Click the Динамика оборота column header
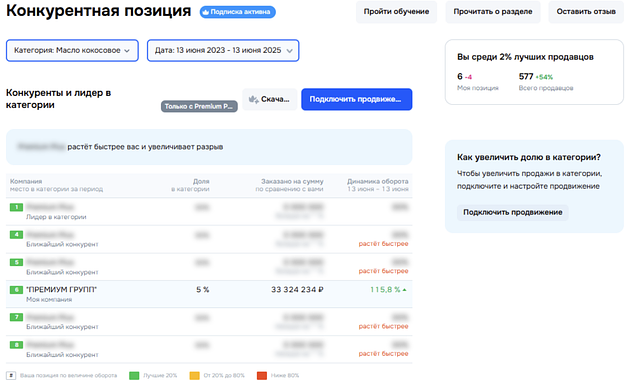Screen dimensions: 628x390 pos(378,185)
